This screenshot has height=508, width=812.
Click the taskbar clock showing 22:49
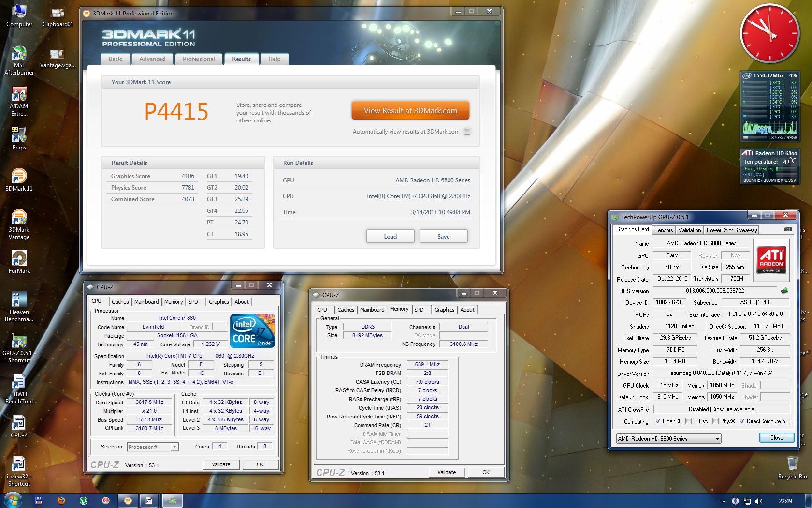point(785,501)
